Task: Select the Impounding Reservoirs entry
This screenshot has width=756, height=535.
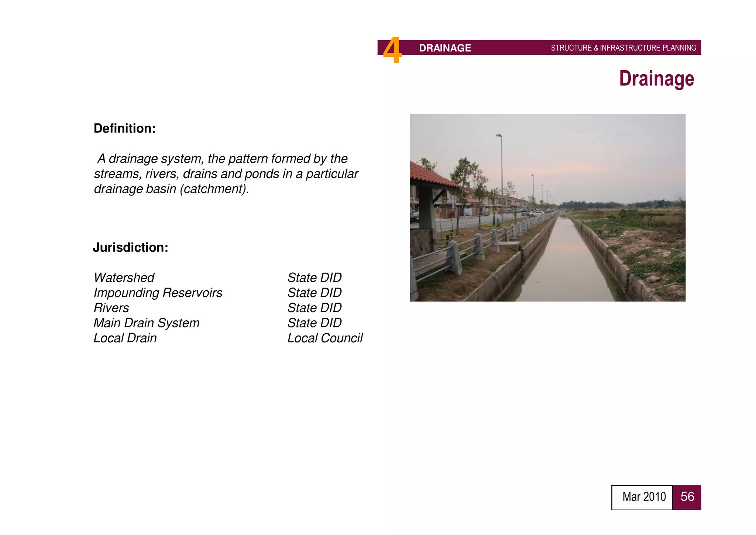Action: pyautogui.click(x=158, y=293)
